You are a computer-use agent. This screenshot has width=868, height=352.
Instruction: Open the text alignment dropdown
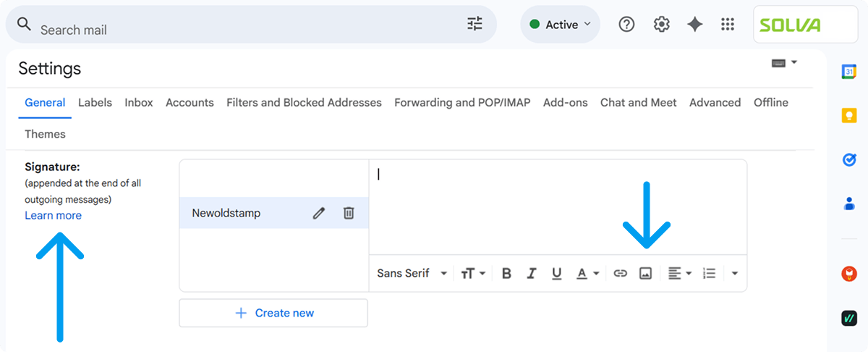(680, 273)
